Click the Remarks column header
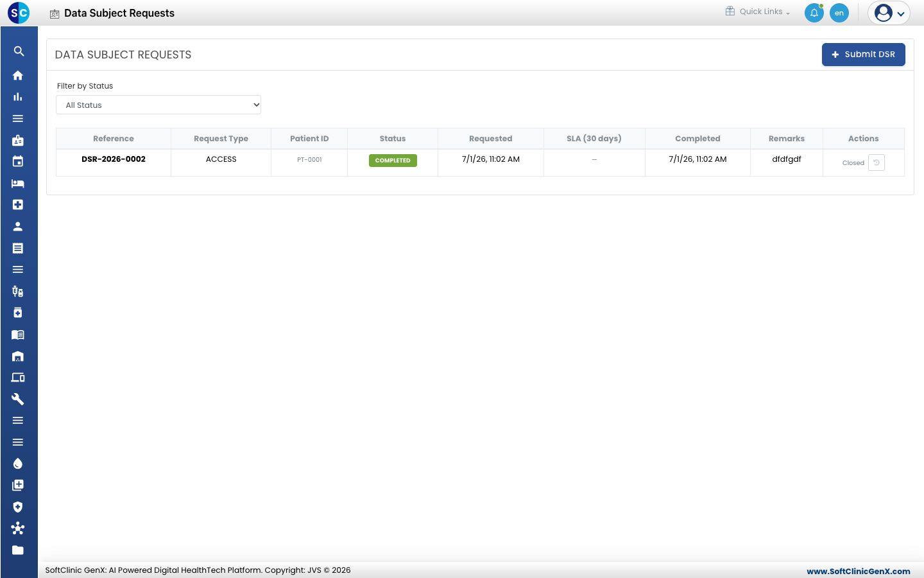 click(787, 139)
